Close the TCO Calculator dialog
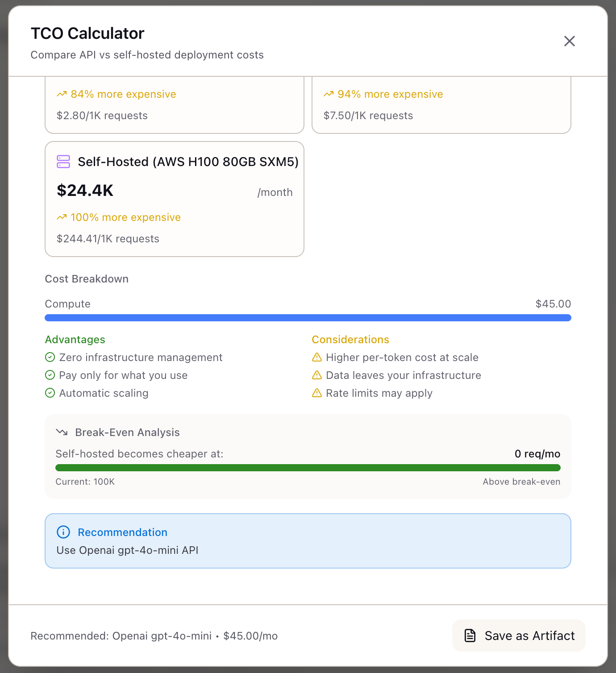This screenshot has width=616, height=673. pyautogui.click(x=569, y=41)
